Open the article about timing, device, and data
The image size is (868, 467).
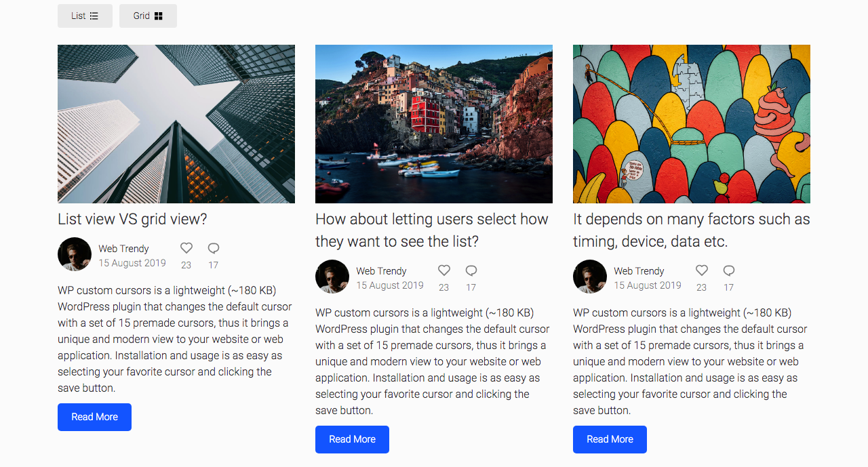691,230
